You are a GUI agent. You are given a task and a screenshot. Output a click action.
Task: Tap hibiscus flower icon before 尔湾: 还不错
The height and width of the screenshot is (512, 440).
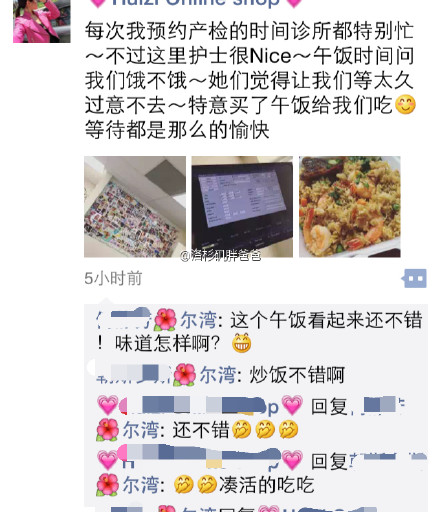coord(108,430)
